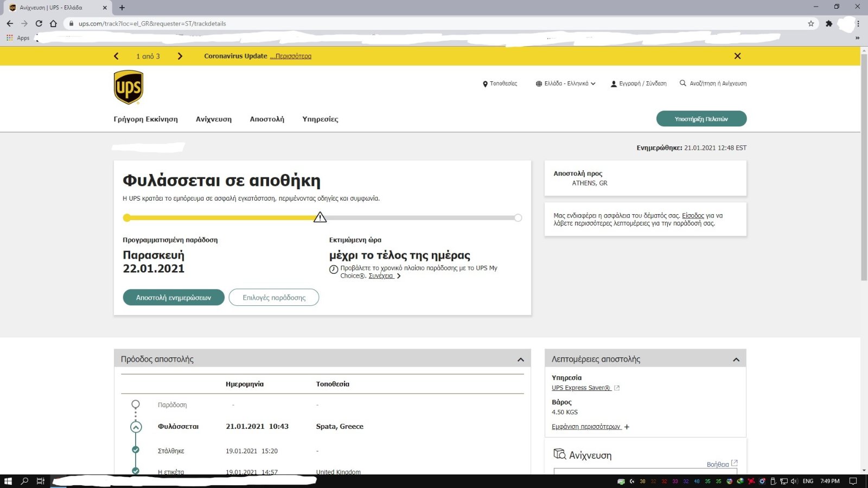Viewport: 868px width, 488px height.
Task: Open the Υπηρεσίες menu item
Action: pyautogui.click(x=320, y=119)
